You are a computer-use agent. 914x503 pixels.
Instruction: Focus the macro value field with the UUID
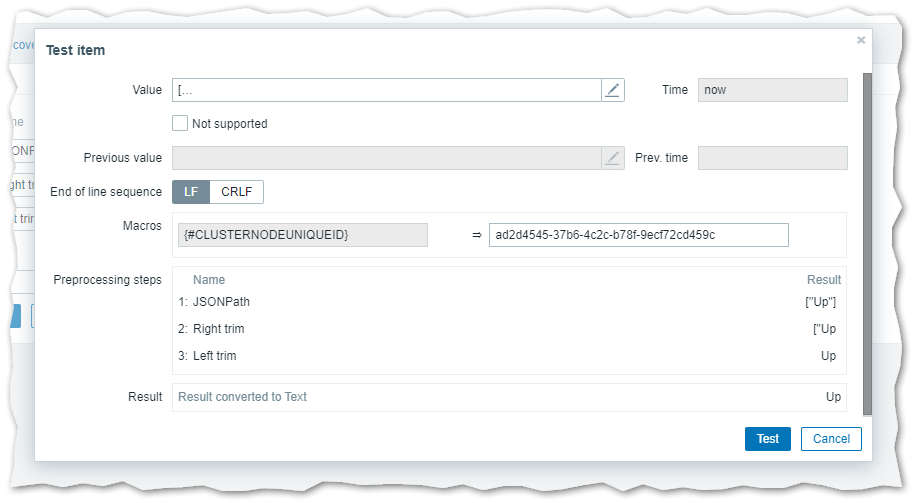tap(638, 235)
